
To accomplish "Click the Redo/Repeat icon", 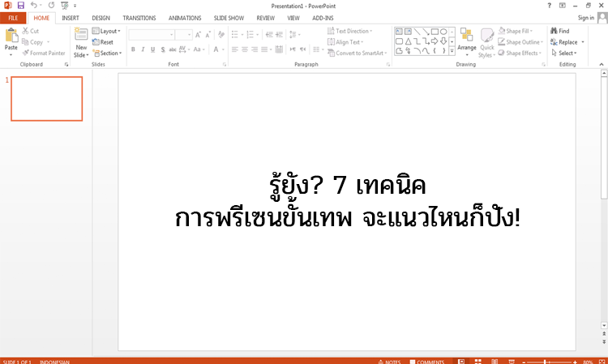I will 51,6.
